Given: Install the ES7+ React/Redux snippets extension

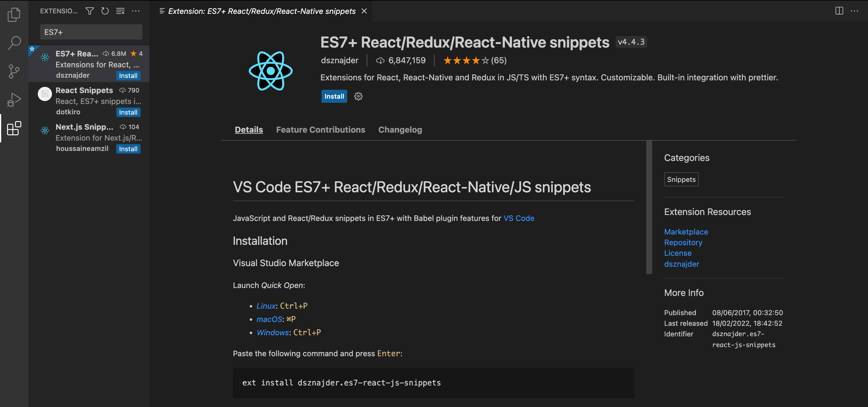Looking at the screenshot, I should (334, 97).
